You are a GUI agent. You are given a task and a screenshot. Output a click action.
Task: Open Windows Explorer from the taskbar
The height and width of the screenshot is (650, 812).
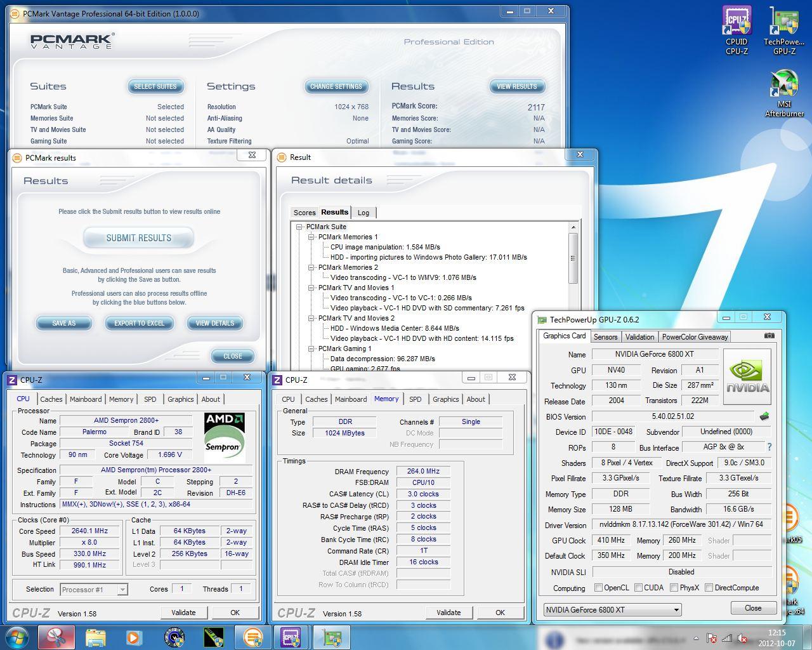click(95, 637)
